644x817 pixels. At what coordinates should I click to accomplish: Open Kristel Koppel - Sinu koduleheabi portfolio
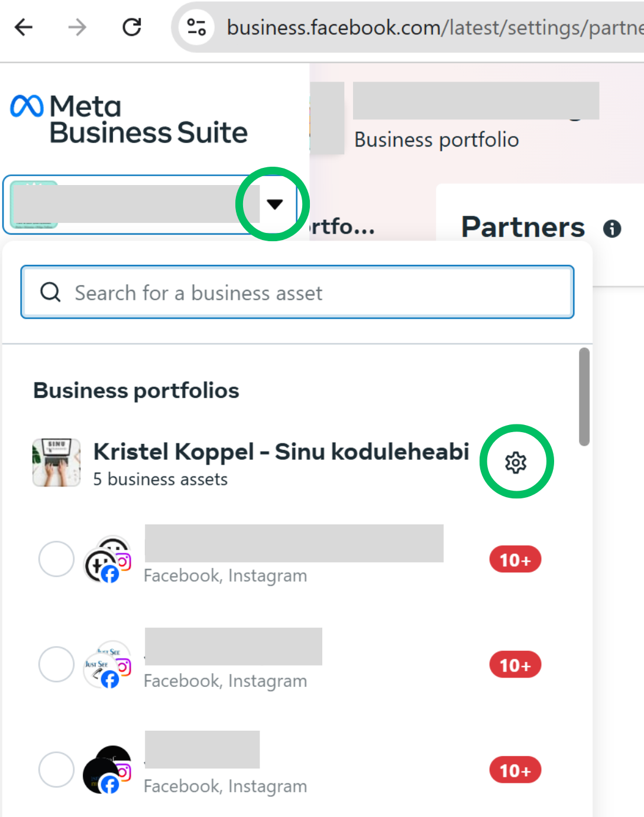281,452
